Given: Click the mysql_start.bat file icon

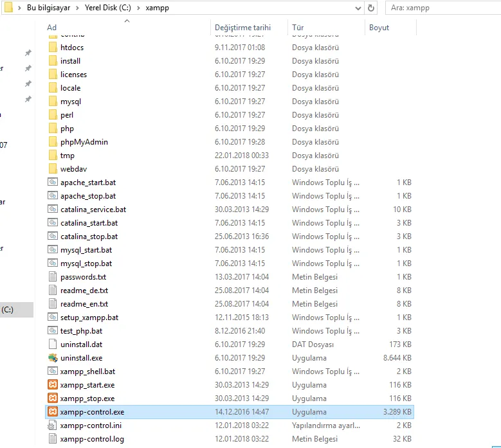Looking at the screenshot, I should pos(53,249).
